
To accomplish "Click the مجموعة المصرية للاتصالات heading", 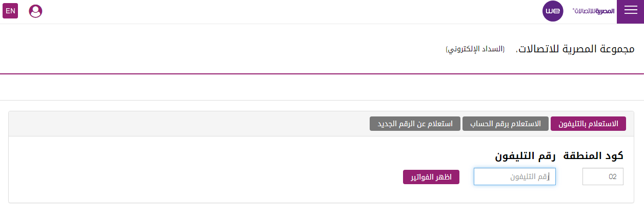I will tap(575, 49).
